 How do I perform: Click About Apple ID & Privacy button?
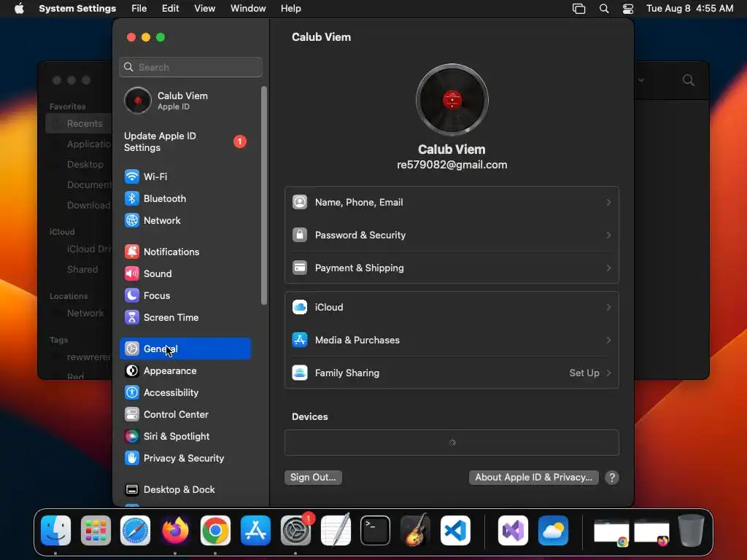pos(533,477)
